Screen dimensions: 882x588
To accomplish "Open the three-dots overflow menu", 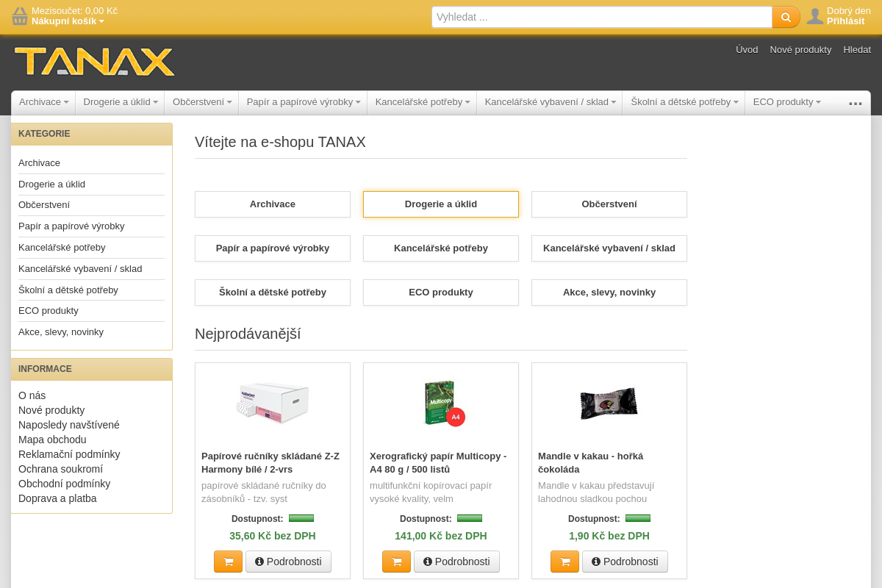I will (856, 103).
